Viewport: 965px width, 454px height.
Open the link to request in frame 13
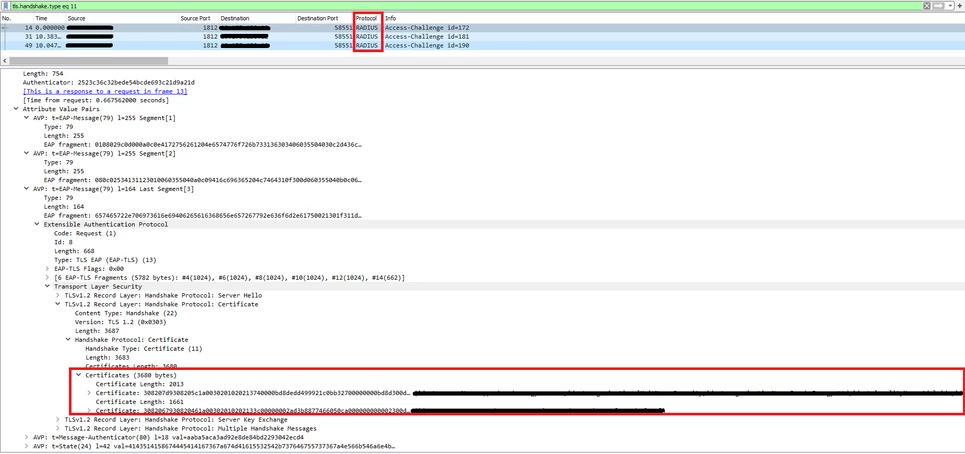(x=105, y=91)
